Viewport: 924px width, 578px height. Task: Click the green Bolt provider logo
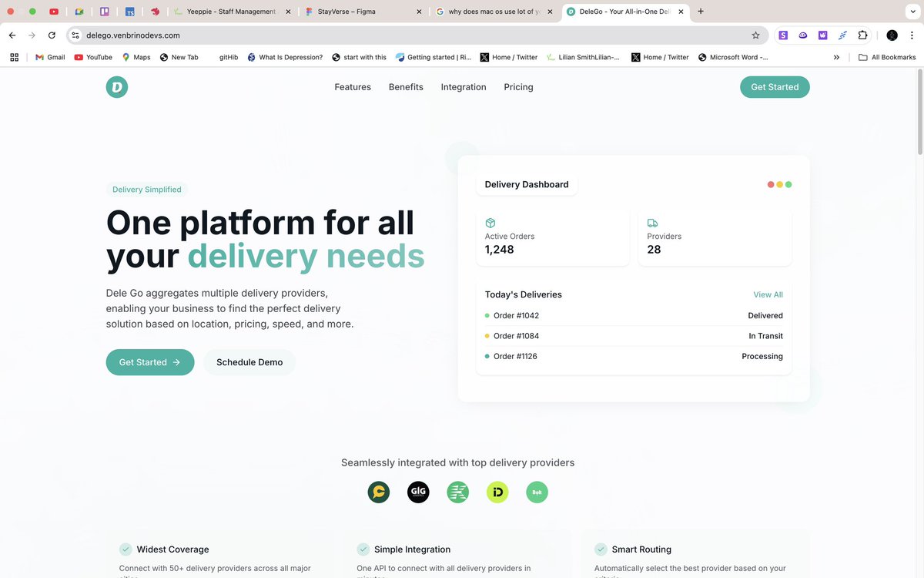(537, 492)
